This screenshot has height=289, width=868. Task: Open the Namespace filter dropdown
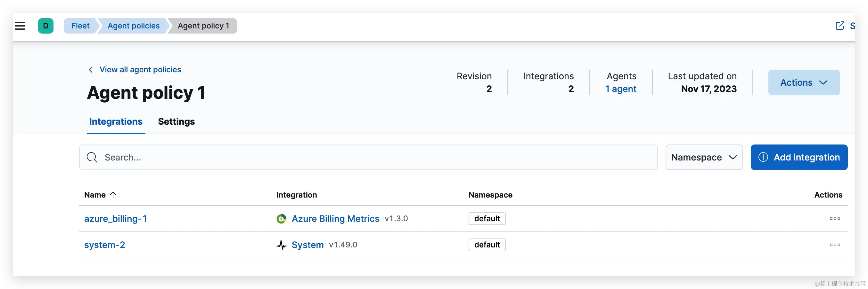point(704,157)
